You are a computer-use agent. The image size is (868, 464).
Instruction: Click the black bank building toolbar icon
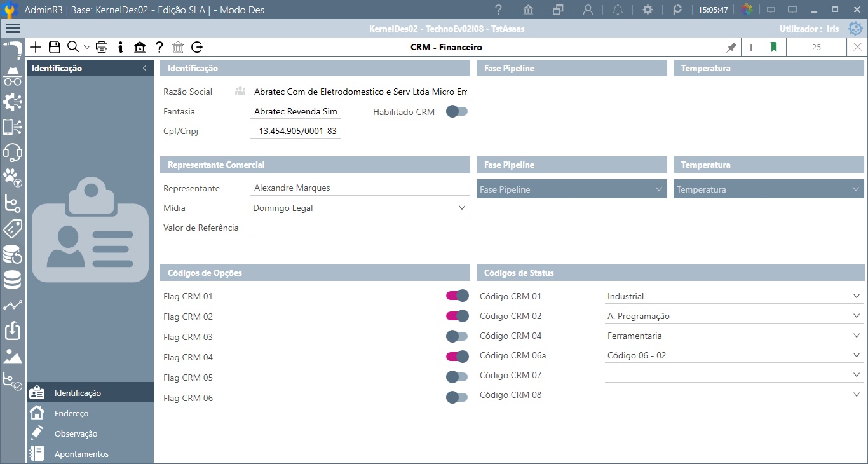(140, 47)
